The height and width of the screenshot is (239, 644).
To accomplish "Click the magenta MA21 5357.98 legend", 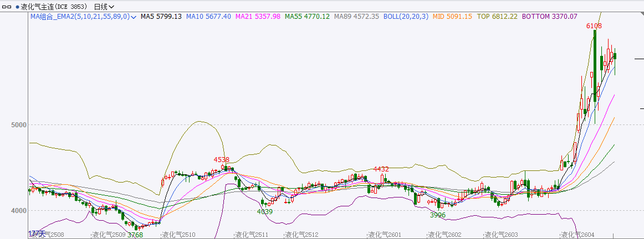I will click(x=258, y=17).
